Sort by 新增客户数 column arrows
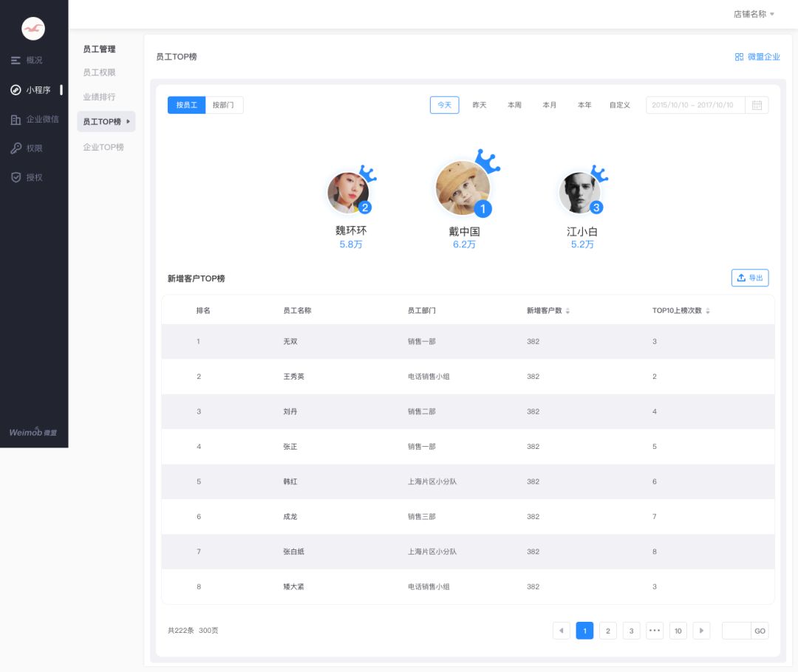Image resolution: width=798 pixels, height=672 pixels. pos(567,311)
